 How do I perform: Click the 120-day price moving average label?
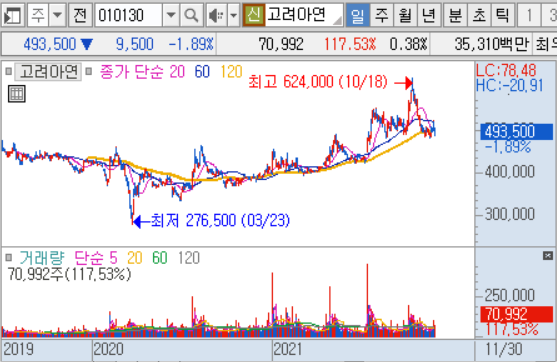tap(231, 72)
